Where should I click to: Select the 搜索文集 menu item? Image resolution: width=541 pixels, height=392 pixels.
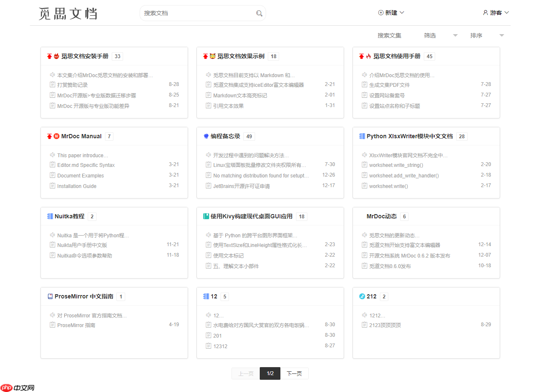[x=389, y=35]
